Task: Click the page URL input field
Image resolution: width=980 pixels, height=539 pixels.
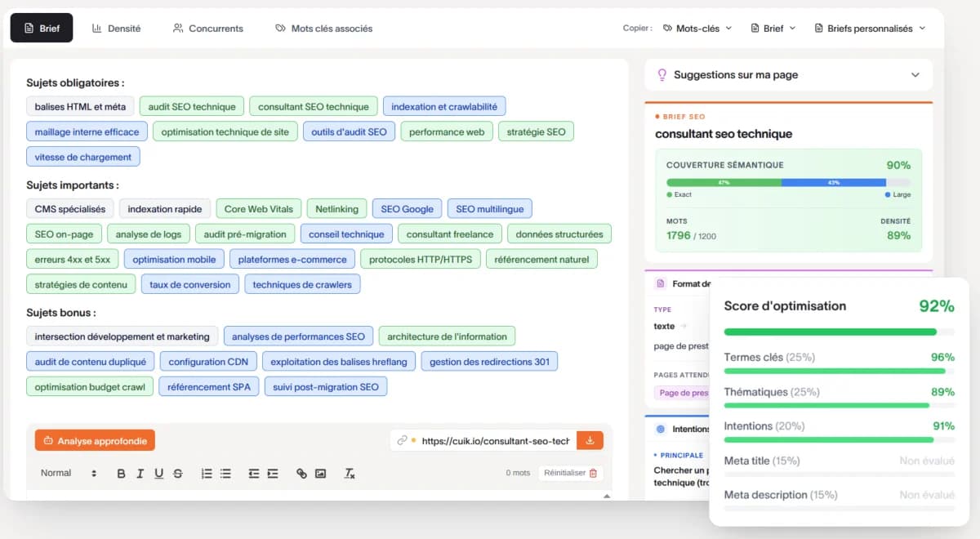Action: click(483, 440)
